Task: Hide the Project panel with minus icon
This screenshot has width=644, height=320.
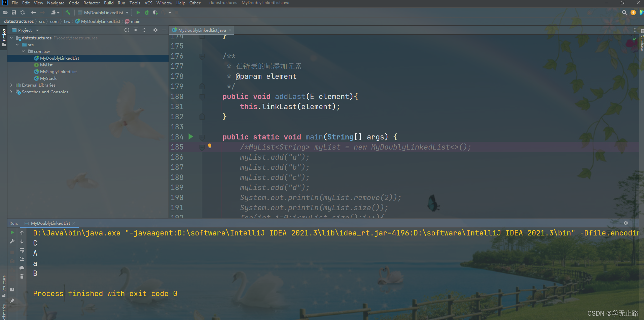Action: click(164, 30)
